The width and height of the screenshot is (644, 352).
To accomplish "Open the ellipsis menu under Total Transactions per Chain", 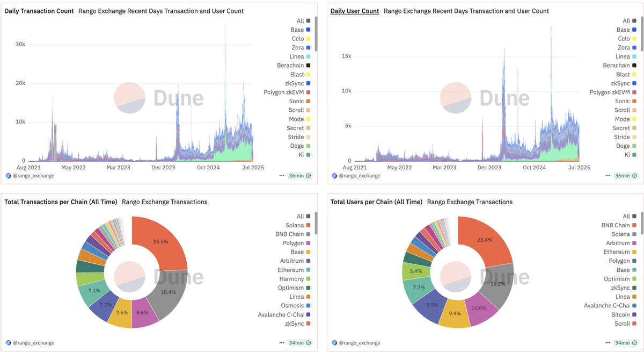I will [281, 342].
